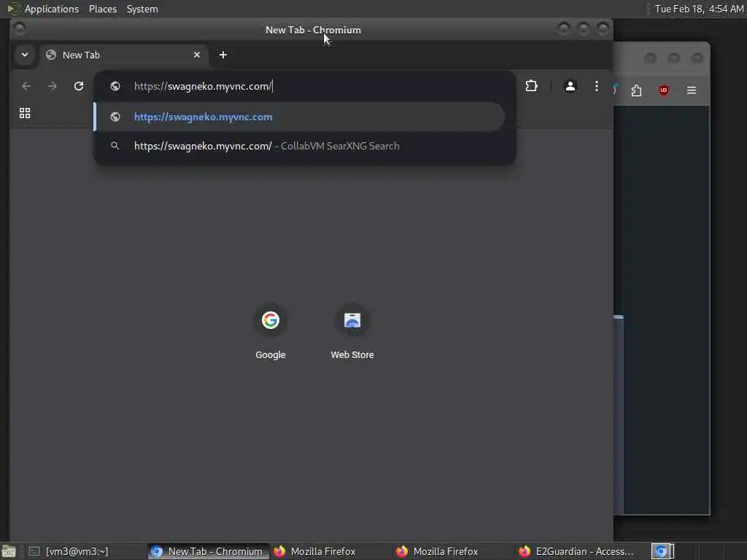Screen dimensions: 747x560
Task: Open the Chromium profile avatar icon
Action: (x=570, y=86)
